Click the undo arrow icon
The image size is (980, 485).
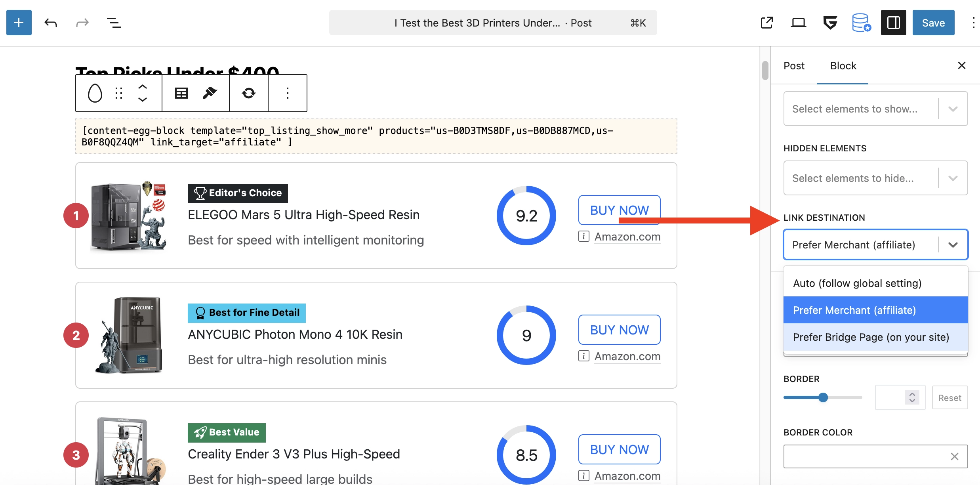click(51, 23)
